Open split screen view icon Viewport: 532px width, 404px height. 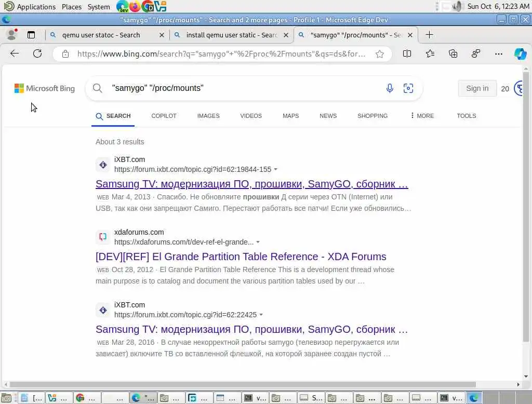point(407,53)
